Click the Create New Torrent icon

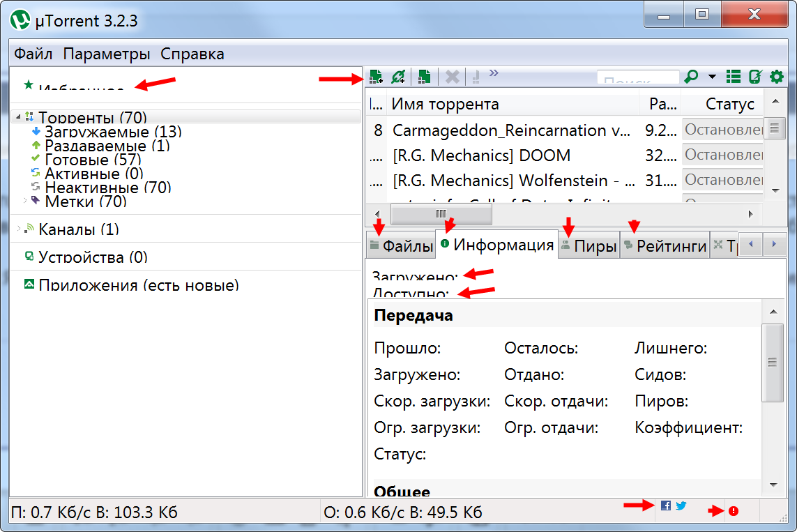click(423, 77)
